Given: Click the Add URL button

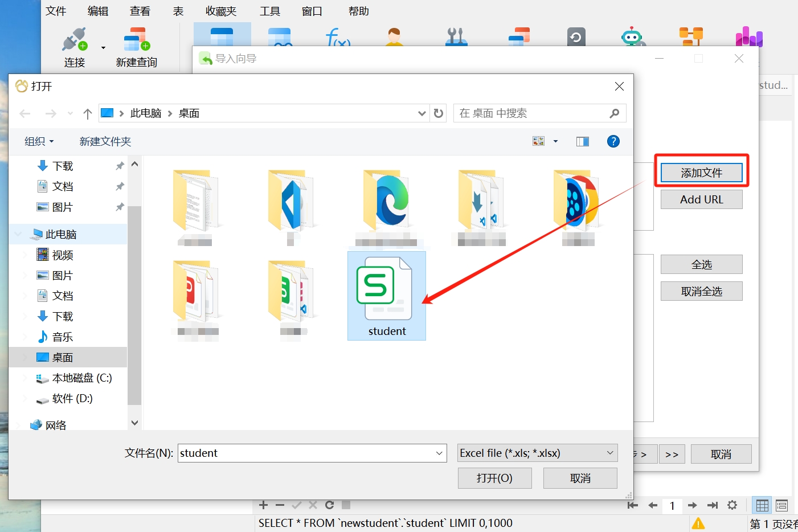Looking at the screenshot, I should pos(701,199).
